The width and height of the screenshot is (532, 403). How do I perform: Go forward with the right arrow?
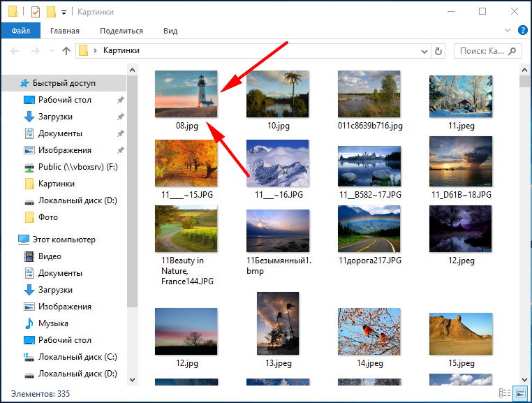[36, 51]
